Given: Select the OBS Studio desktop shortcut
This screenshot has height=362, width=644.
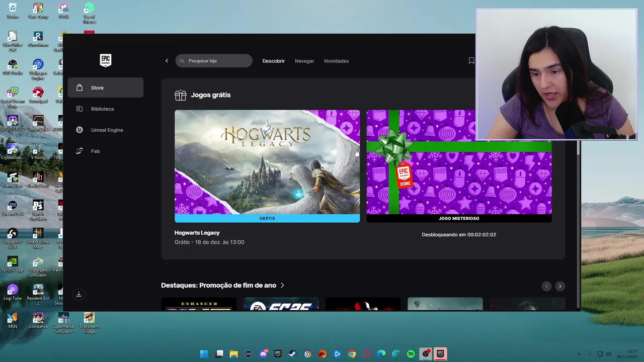Looking at the screenshot, I should click(x=13, y=67).
